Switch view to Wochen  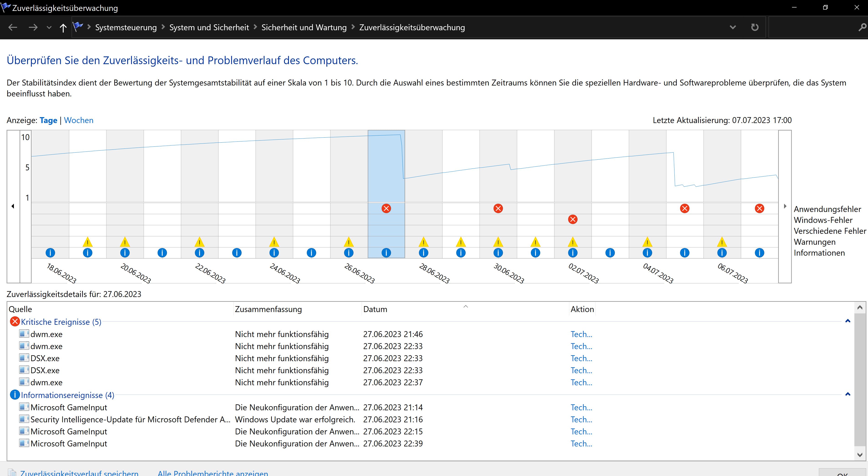[78, 120]
